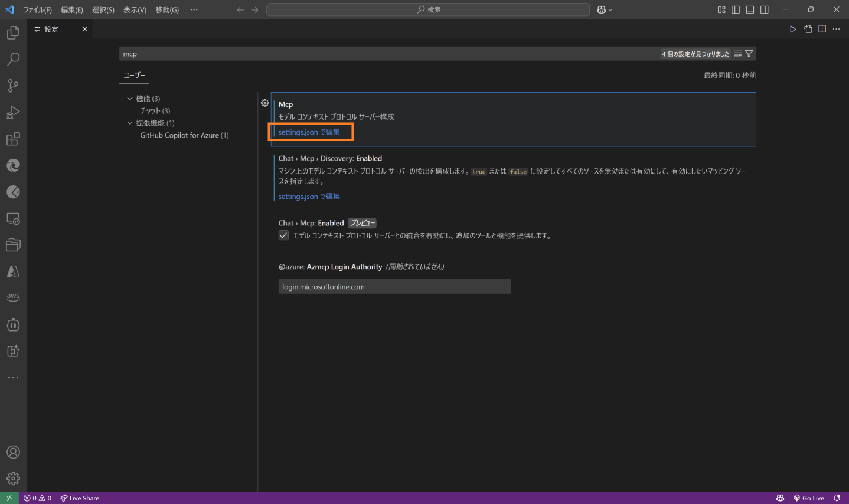The image size is (849, 504).
Task: Click the Run play icon in editor toolbar
Action: (x=793, y=29)
